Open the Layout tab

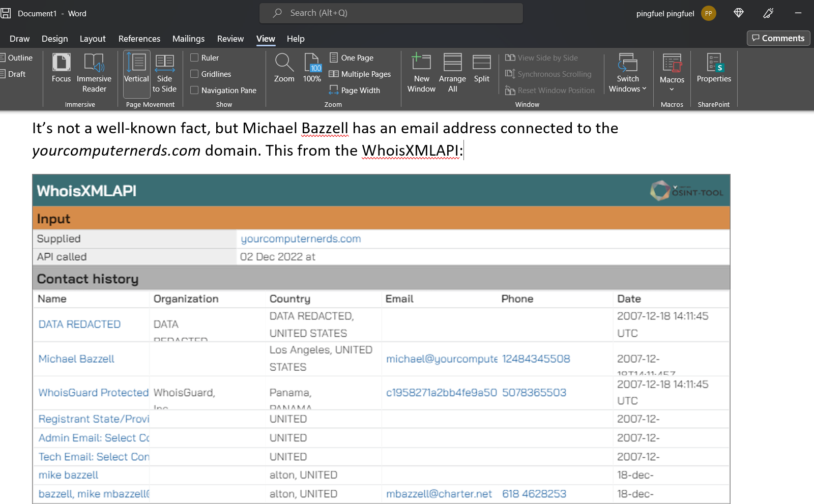pos(93,39)
